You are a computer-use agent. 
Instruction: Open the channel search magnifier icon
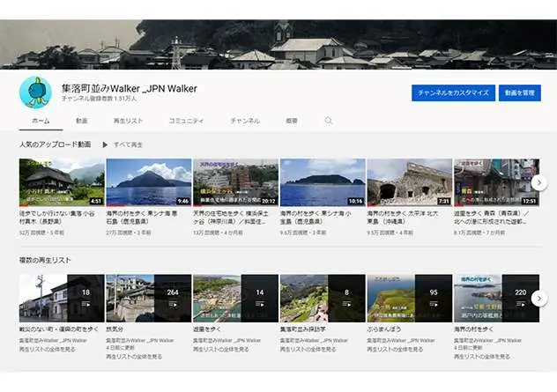click(x=329, y=120)
